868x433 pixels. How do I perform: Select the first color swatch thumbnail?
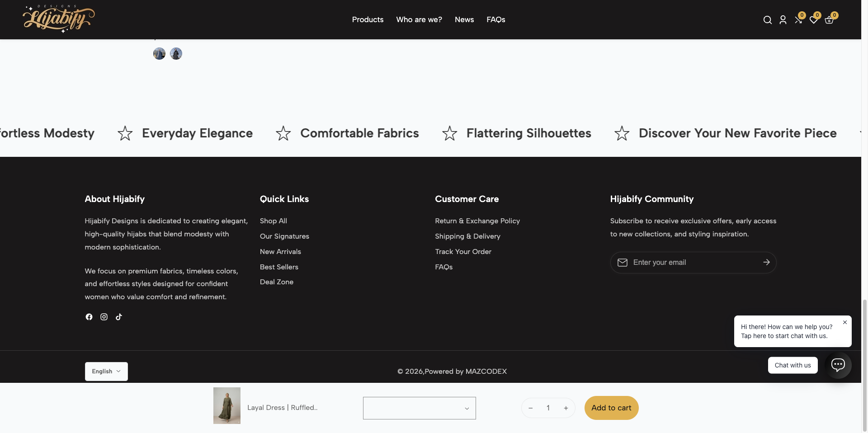159,54
